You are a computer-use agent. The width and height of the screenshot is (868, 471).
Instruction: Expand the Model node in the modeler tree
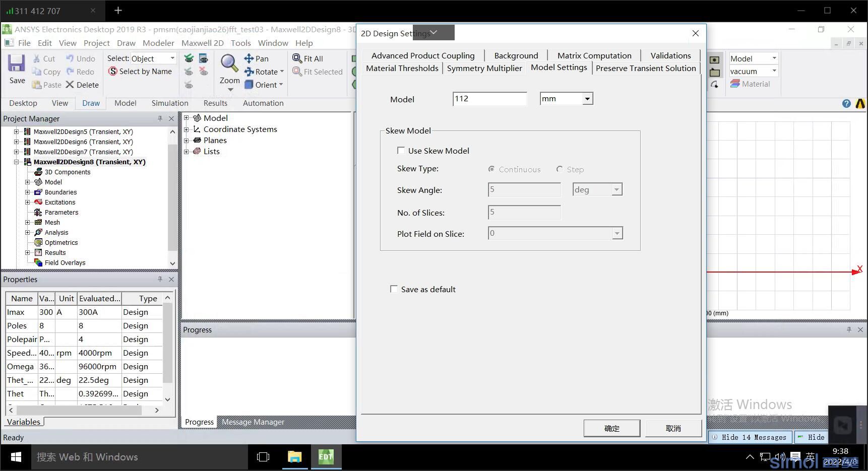point(187,118)
